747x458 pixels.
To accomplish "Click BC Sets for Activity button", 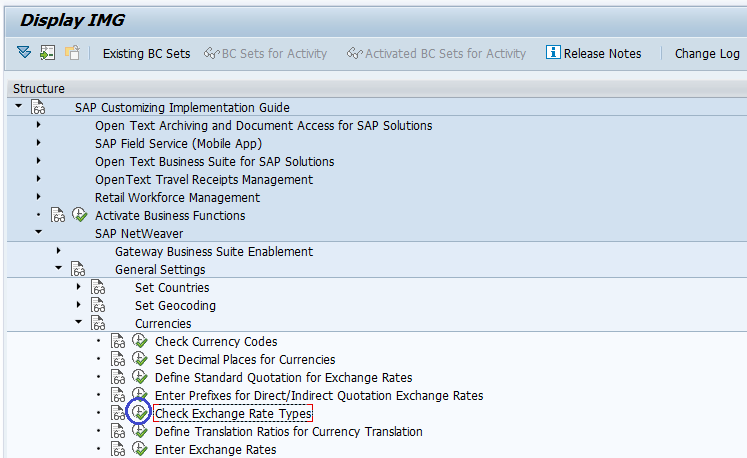I will click(x=265, y=53).
